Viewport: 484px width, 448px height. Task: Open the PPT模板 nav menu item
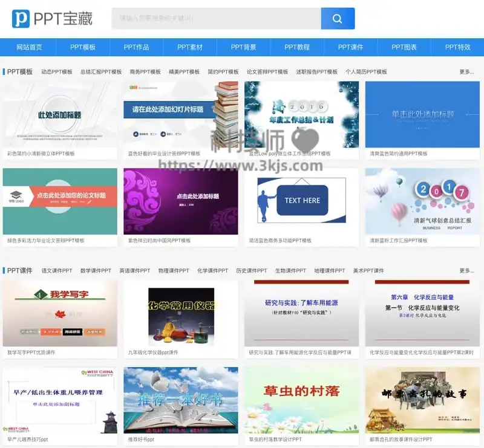point(83,47)
